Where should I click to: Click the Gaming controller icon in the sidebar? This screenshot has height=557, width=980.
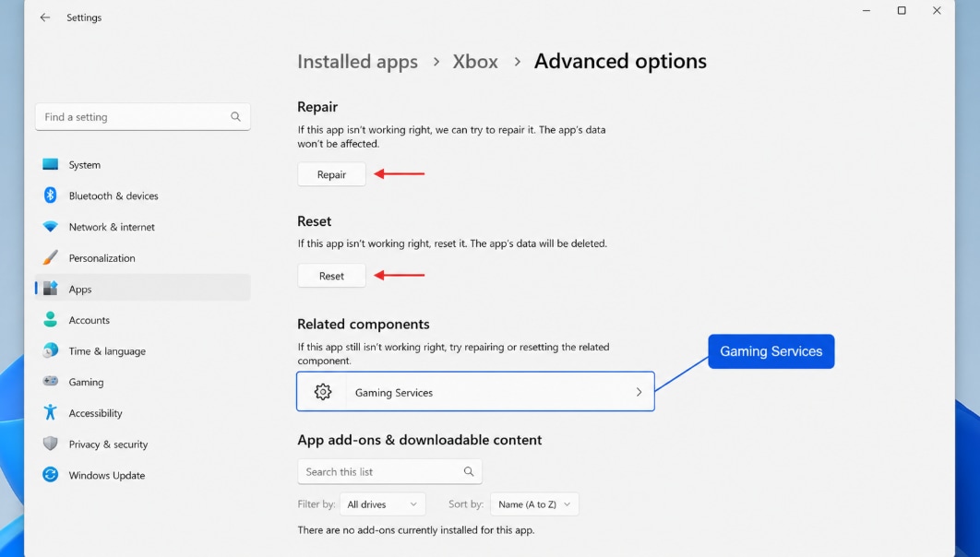click(51, 382)
